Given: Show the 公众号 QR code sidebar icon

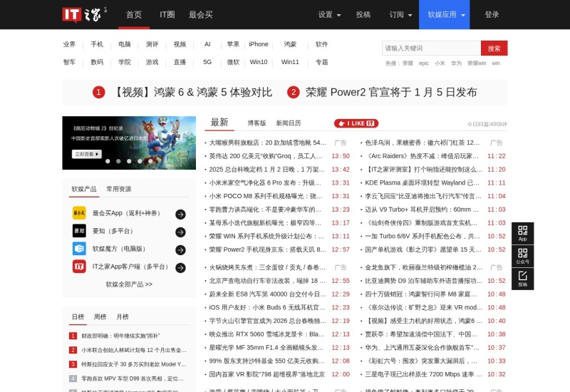Looking at the screenshot, I should point(522,256).
